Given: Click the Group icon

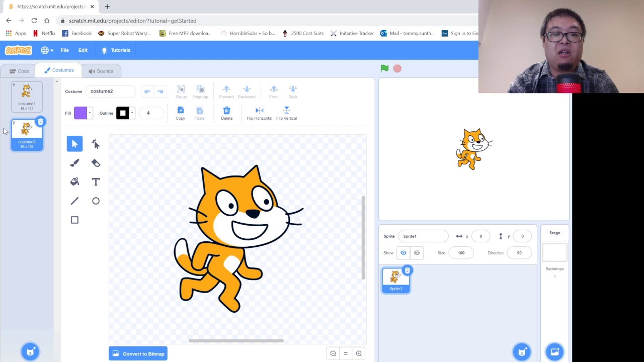Looking at the screenshot, I should coord(181,92).
